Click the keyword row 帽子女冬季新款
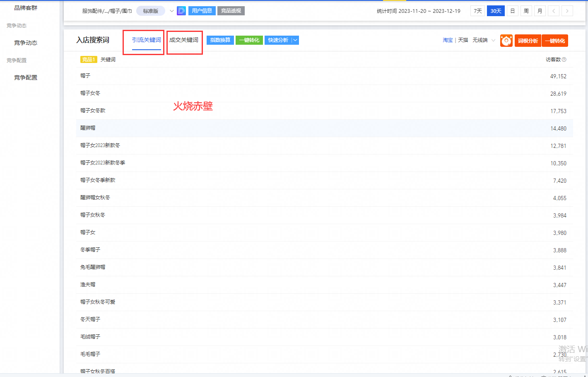This screenshot has width=588, height=377. [325, 180]
